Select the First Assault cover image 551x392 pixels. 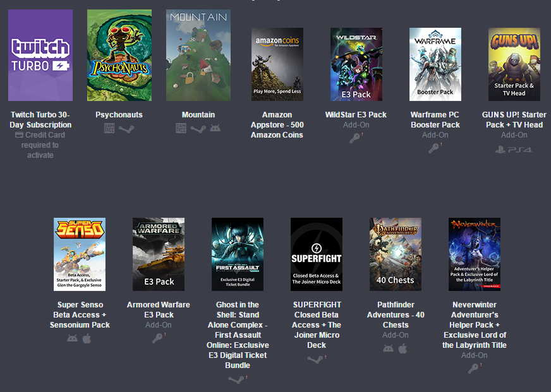click(238, 254)
